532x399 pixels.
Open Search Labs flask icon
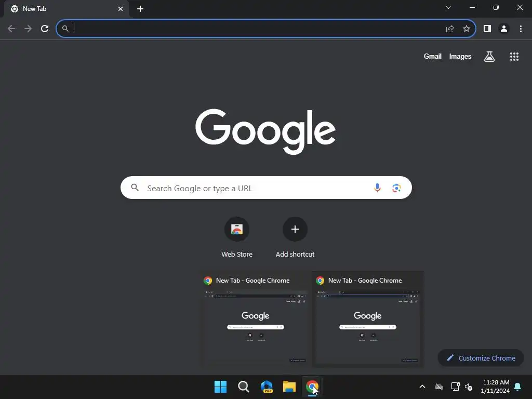489,56
